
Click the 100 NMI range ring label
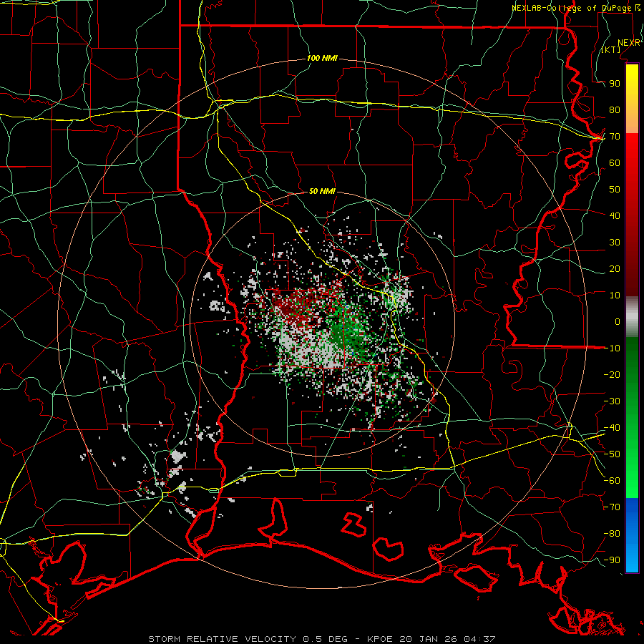tap(322, 59)
